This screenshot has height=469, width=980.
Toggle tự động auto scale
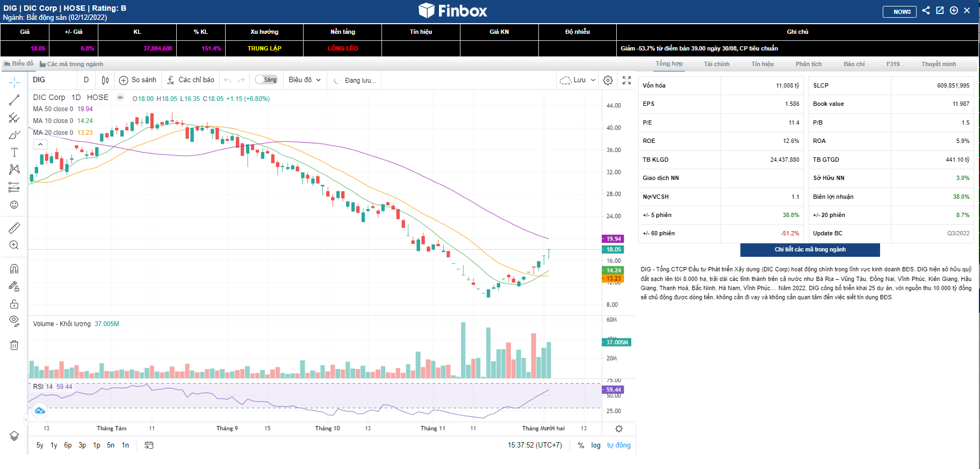tap(619, 445)
